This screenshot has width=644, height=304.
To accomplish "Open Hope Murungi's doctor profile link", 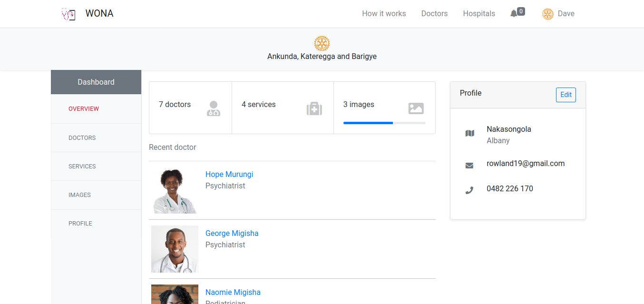I will (x=229, y=175).
